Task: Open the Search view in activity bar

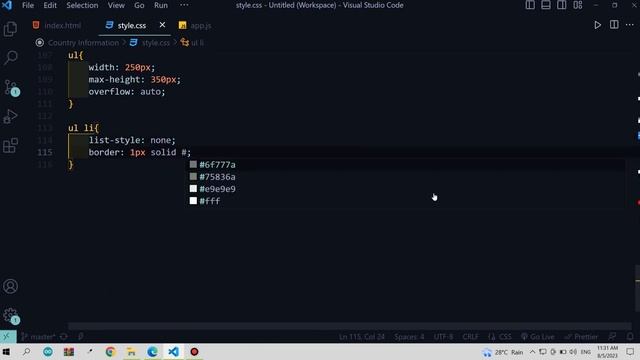Action: coord(10,57)
